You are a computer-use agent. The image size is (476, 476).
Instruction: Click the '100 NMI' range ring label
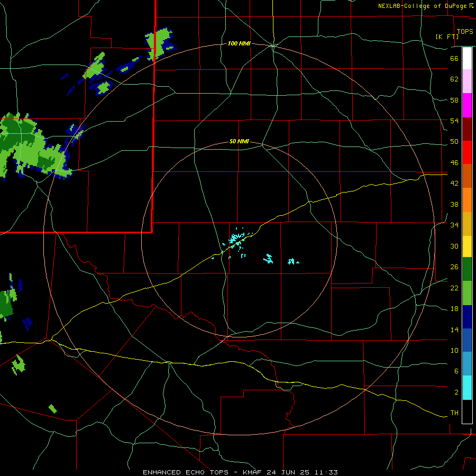(239, 44)
